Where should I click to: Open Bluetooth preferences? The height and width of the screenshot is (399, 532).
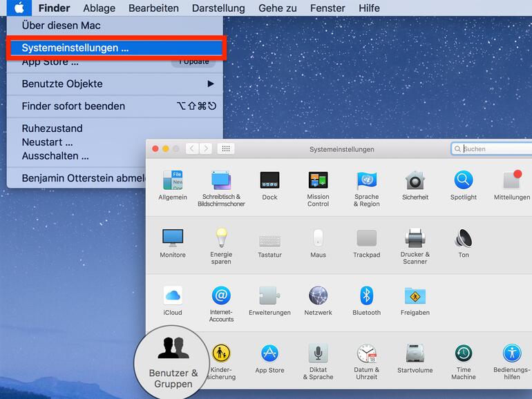[366, 300]
